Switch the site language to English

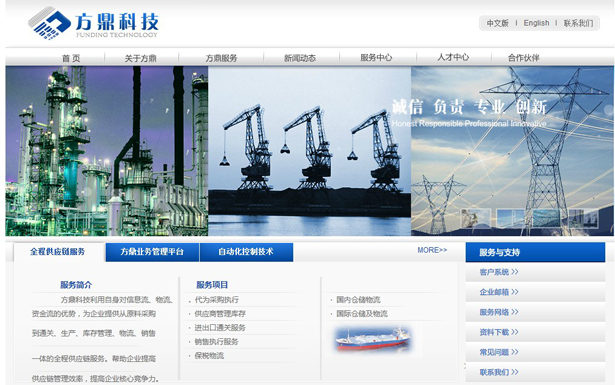click(536, 23)
